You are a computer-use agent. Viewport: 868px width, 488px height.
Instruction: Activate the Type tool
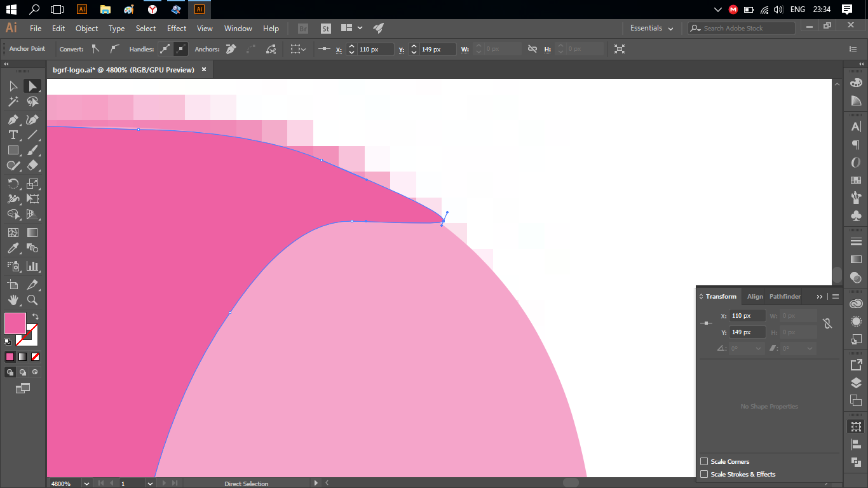coord(13,135)
